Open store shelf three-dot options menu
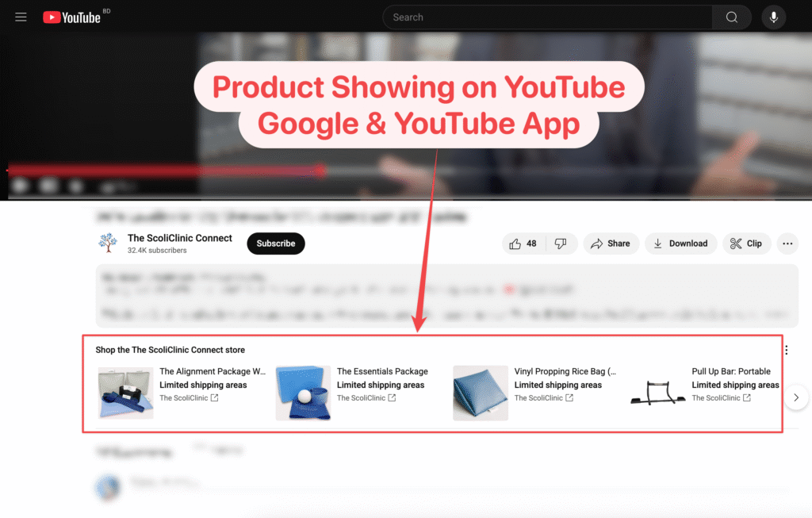 point(786,350)
